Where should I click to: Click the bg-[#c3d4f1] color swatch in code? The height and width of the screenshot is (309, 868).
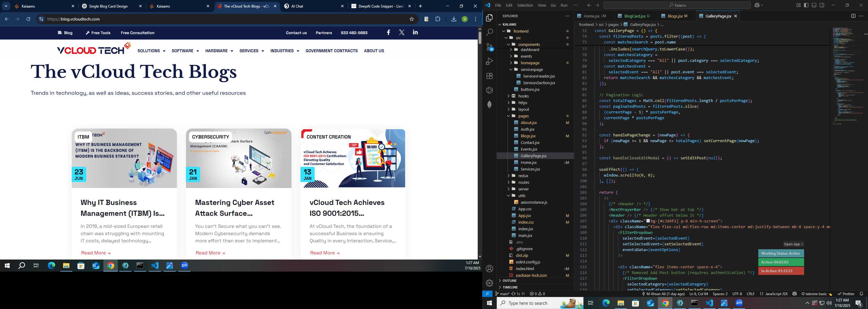(x=648, y=221)
